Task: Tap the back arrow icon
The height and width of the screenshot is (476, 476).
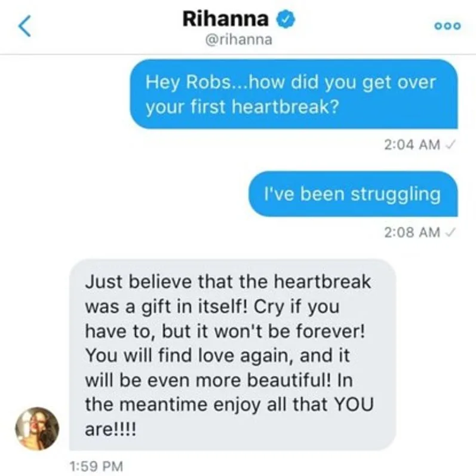Action: (x=25, y=26)
